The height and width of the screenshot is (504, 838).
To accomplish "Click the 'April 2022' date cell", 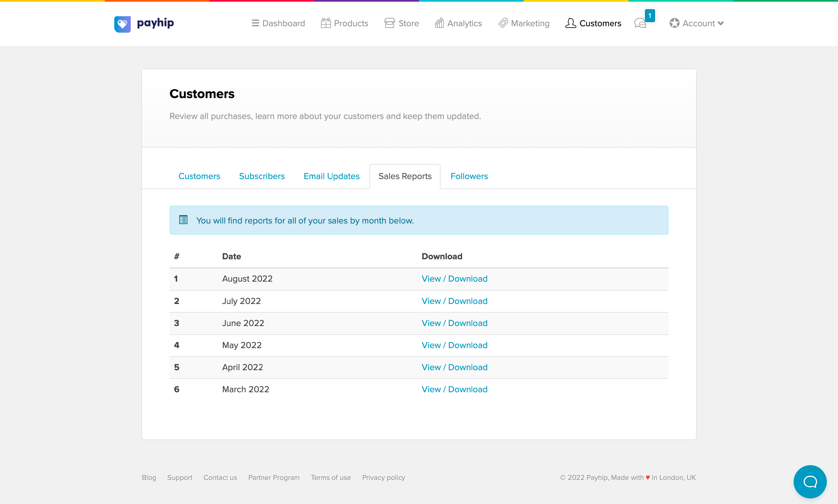I will pyautogui.click(x=242, y=367).
